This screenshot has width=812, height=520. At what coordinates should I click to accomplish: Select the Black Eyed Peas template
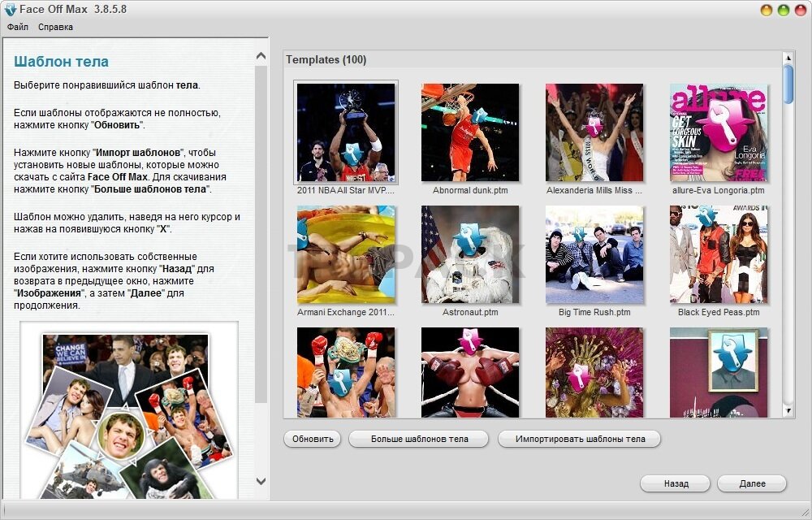(x=719, y=254)
